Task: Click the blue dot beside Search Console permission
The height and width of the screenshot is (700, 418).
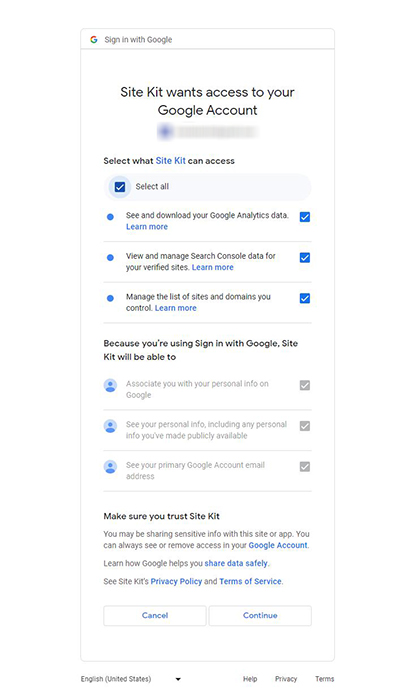Action: (x=110, y=258)
